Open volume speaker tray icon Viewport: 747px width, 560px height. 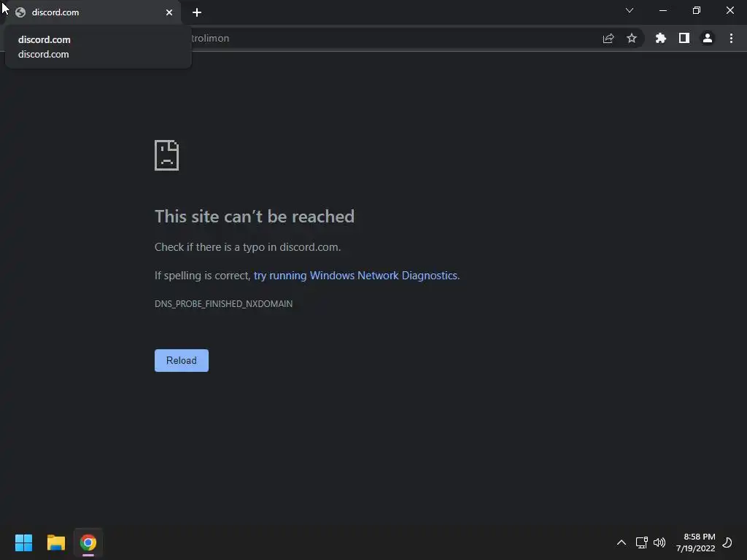[x=659, y=542]
